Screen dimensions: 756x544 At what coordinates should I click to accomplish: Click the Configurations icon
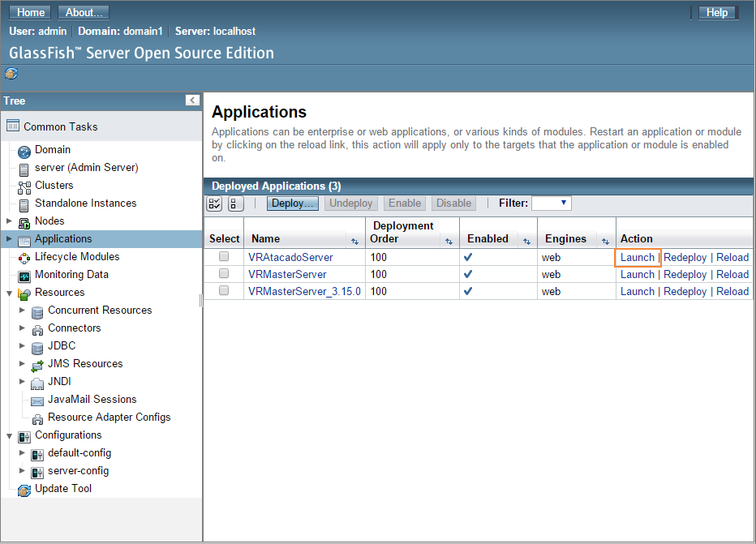tap(24, 437)
